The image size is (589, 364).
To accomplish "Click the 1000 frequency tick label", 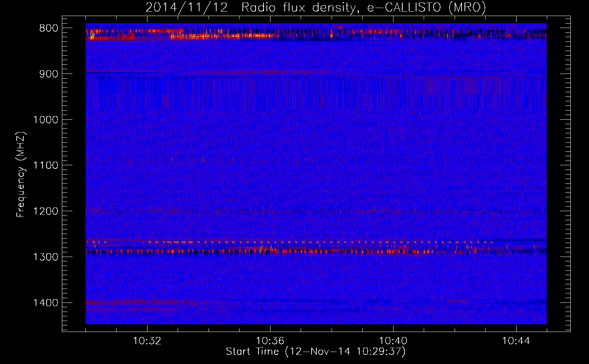I will (46, 120).
